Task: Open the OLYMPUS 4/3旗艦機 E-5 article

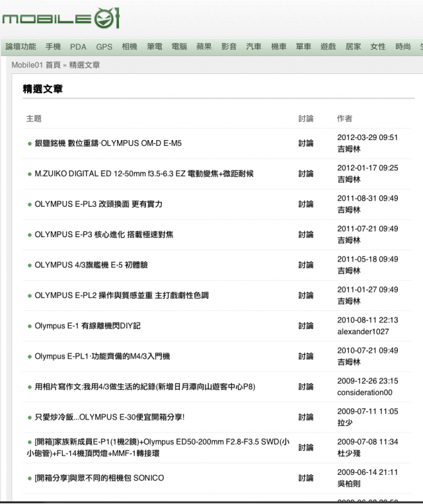Action: pyautogui.click(x=91, y=265)
